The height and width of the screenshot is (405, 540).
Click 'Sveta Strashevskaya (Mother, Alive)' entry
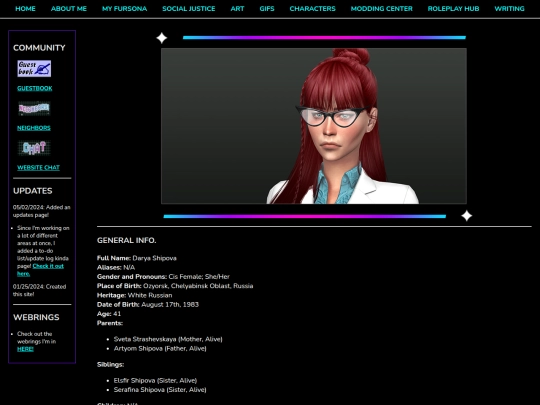[168, 340]
